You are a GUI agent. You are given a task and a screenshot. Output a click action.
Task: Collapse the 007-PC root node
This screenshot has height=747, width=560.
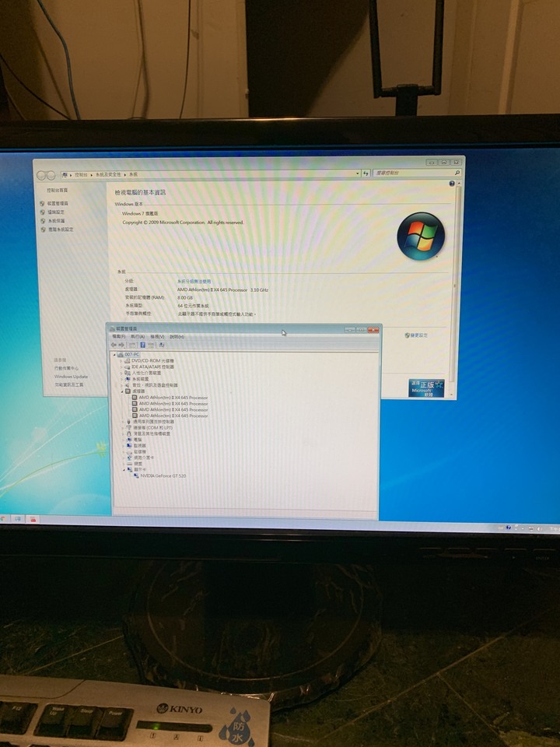pos(115,355)
